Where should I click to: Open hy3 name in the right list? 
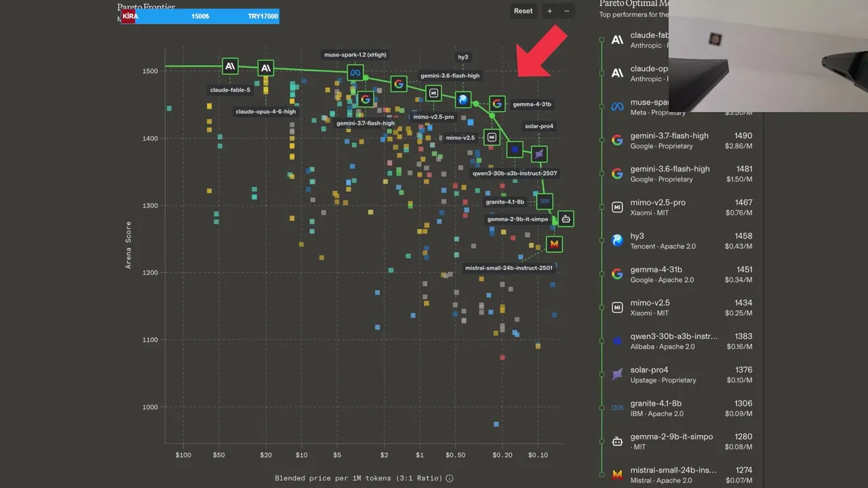coord(637,236)
